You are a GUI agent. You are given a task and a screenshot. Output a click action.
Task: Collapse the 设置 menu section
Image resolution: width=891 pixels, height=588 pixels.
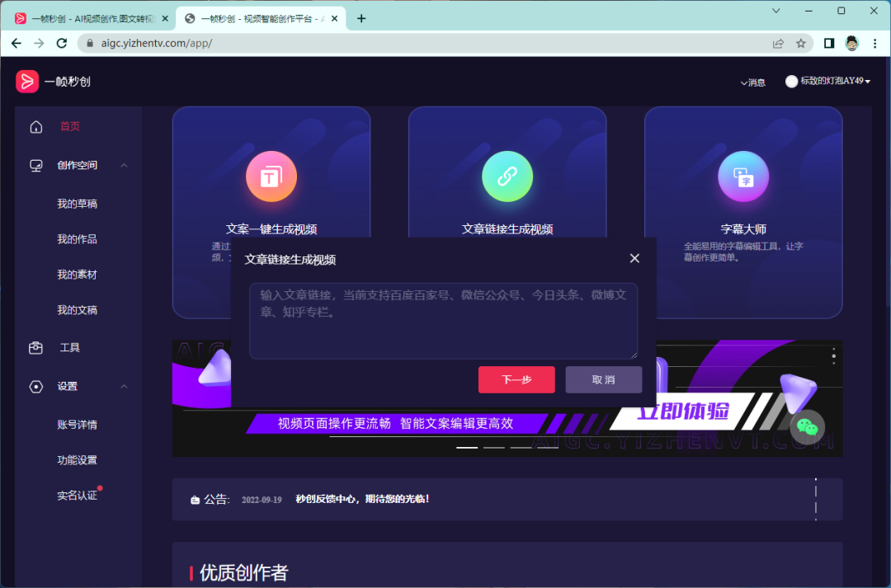click(124, 387)
